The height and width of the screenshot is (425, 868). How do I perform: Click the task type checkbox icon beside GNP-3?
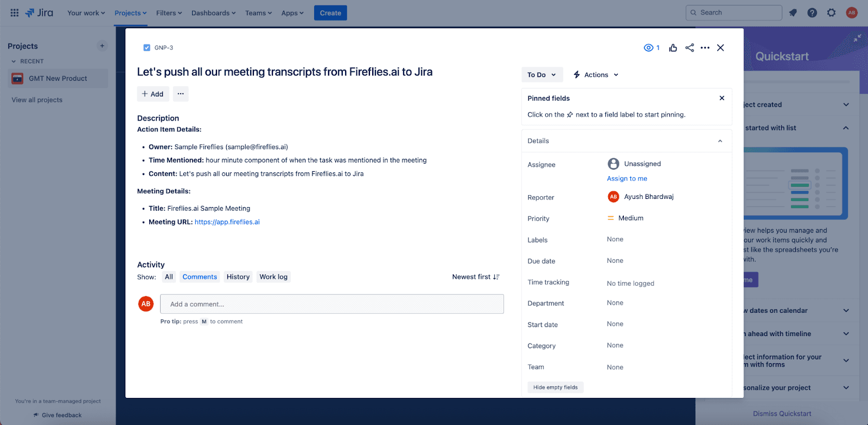tap(146, 48)
